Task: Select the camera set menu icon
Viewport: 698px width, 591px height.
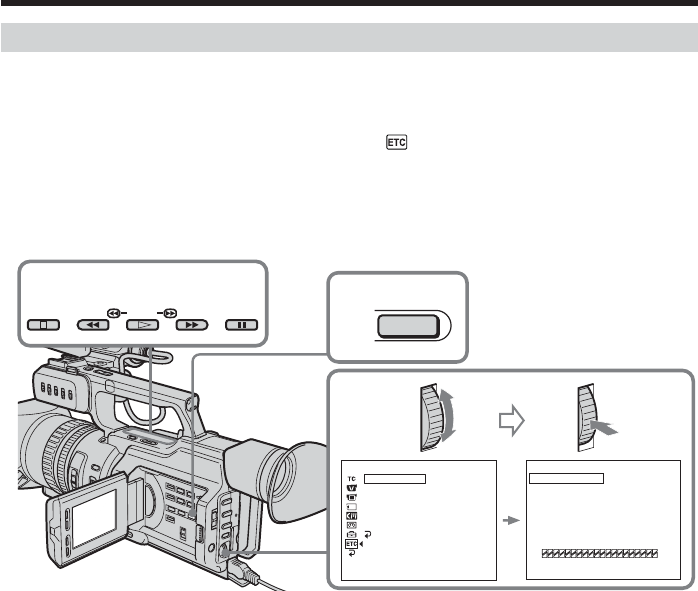Action: [x=352, y=498]
